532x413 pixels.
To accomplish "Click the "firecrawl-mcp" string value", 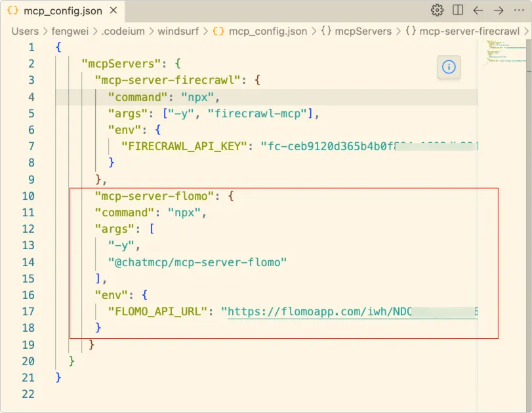I will [x=258, y=113].
